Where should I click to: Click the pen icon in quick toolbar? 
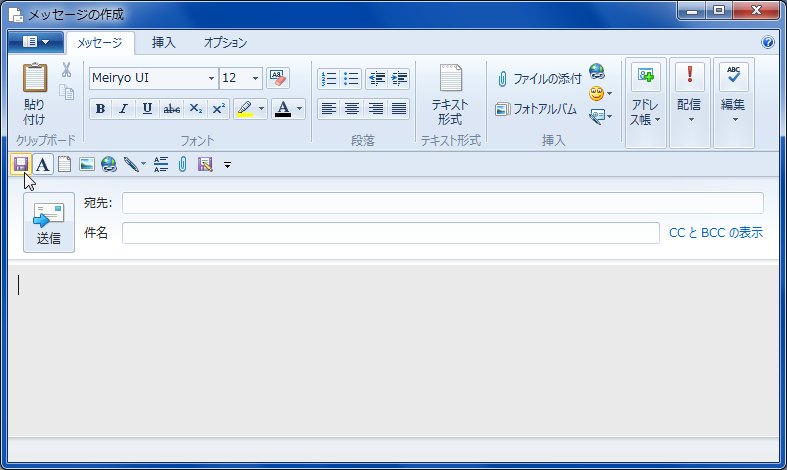tap(131, 164)
